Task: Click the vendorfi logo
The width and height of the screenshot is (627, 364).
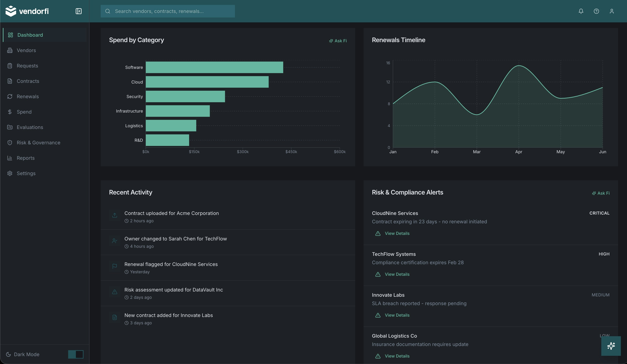Action: click(27, 11)
